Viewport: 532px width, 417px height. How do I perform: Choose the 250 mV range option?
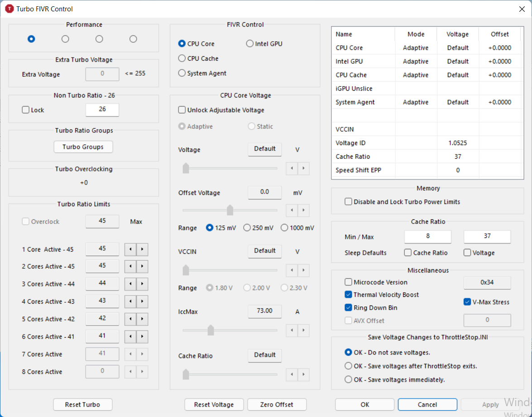[x=247, y=228]
